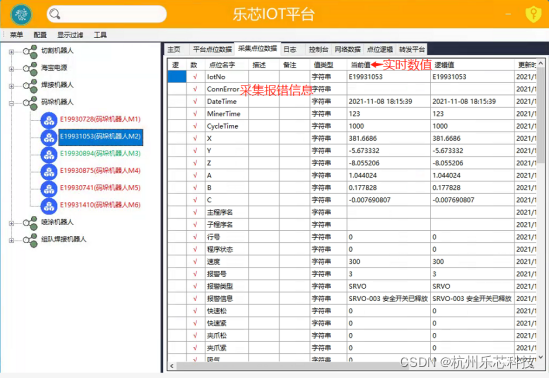Click the vertical scrollbar thumb of the table
Image resolution: width=550 pixels, height=378 pixels.
coord(541,114)
